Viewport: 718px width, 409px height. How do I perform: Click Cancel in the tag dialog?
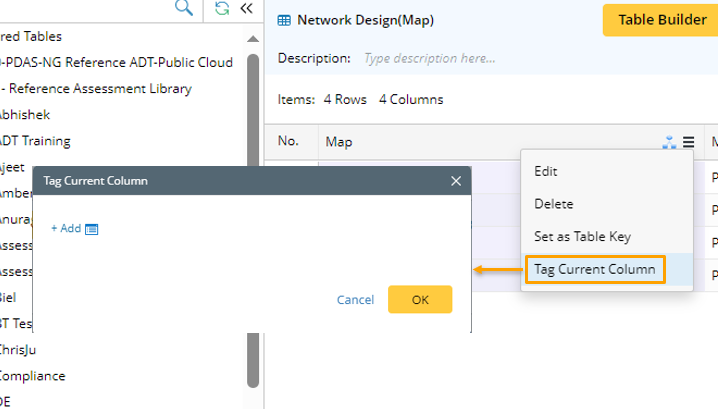click(x=355, y=300)
